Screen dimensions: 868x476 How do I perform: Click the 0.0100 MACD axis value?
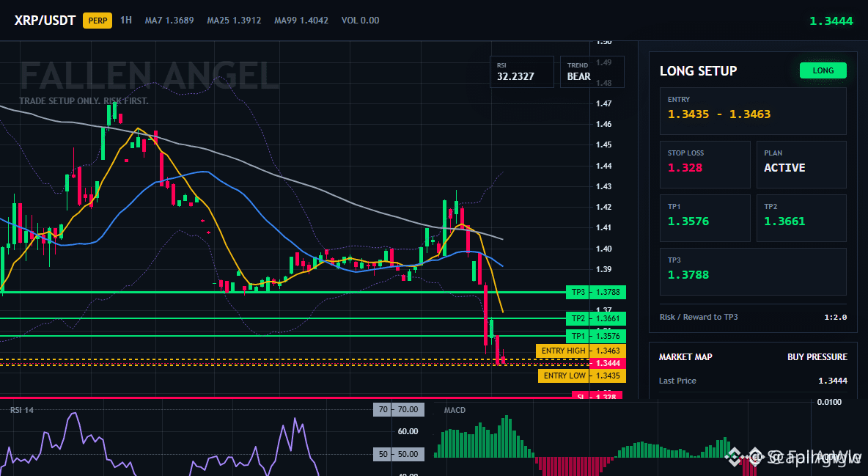coord(829,402)
